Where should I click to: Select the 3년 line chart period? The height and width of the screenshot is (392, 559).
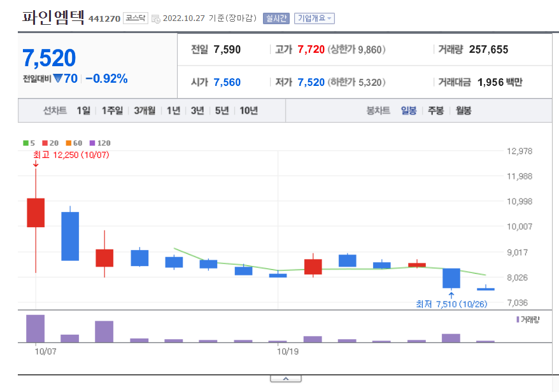[x=197, y=111]
